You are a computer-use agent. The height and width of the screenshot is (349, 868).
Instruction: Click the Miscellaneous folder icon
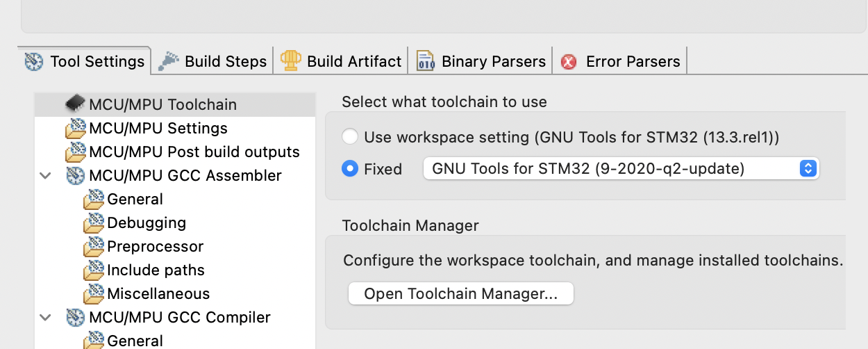point(94,294)
